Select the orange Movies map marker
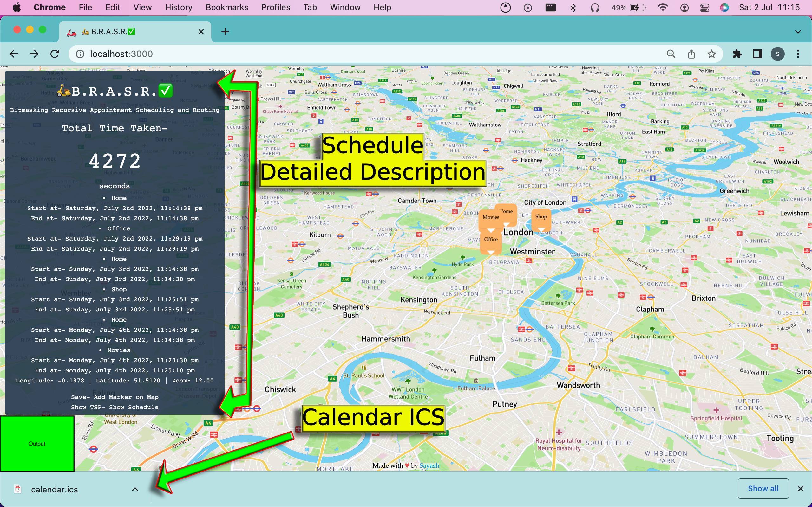 point(491,217)
